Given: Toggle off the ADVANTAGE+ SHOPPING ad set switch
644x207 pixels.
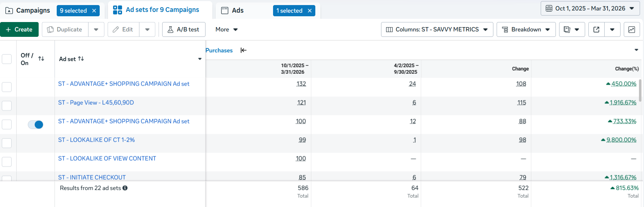Looking at the screenshot, I should pyautogui.click(x=35, y=125).
